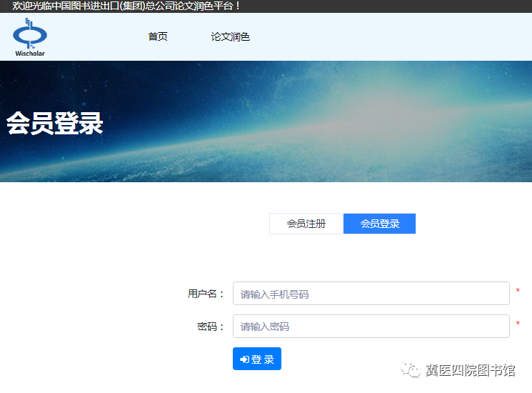Open the 论文润色 navigation item
Image resolution: width=532 pixels, height=393 pixels.
pos(231,36)
